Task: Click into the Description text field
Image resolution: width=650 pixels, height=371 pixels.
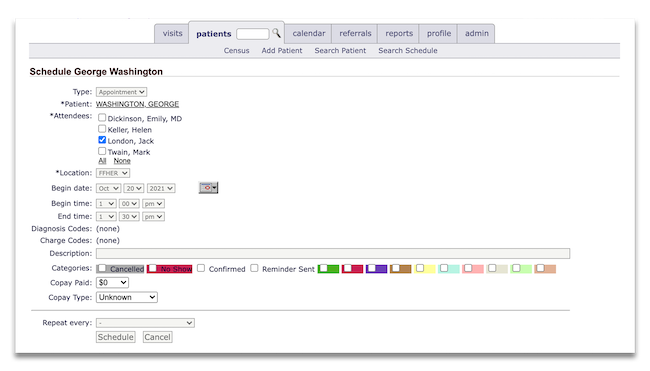Action: click(333, 253)
